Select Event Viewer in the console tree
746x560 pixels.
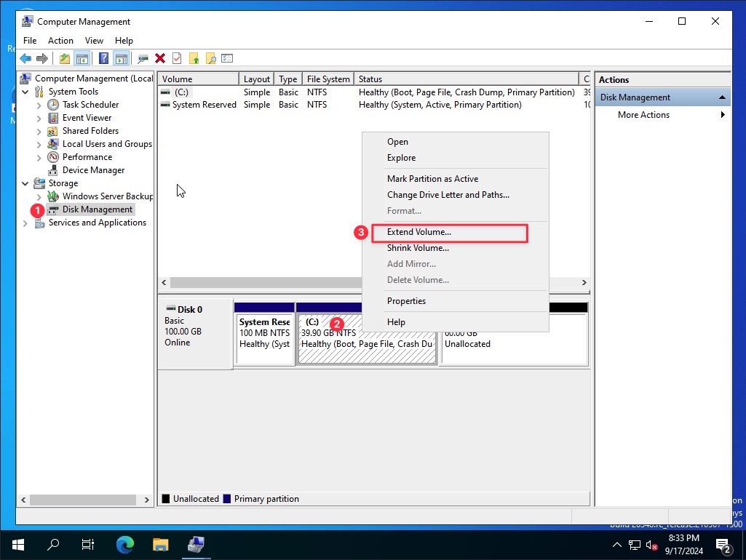click(87, 117)
